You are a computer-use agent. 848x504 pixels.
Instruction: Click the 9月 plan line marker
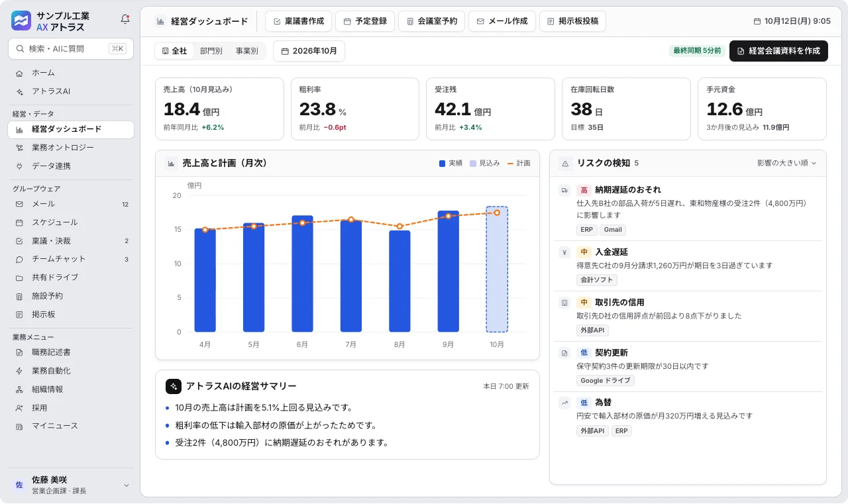click(x=449, y=216)
